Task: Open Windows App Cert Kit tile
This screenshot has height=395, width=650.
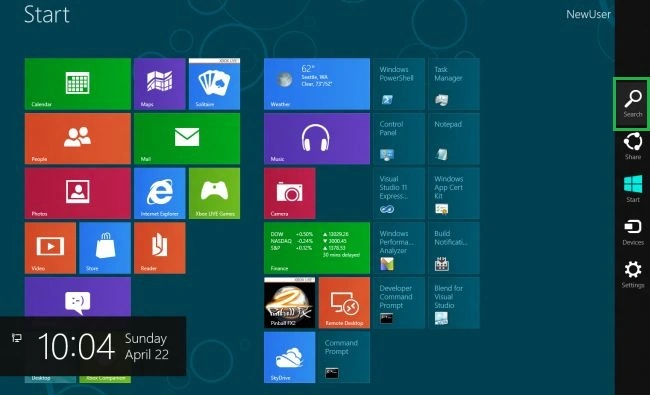Action: 454,193
